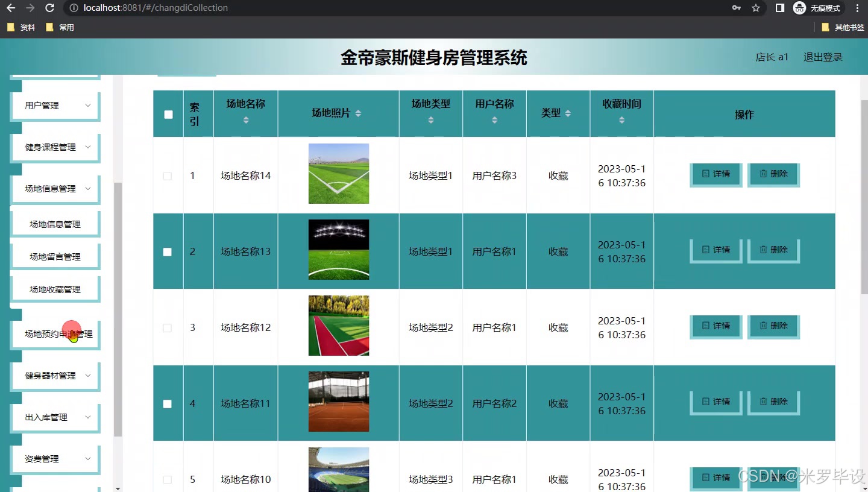Open the 其他书签 bookmarks folder

[843, 27]
